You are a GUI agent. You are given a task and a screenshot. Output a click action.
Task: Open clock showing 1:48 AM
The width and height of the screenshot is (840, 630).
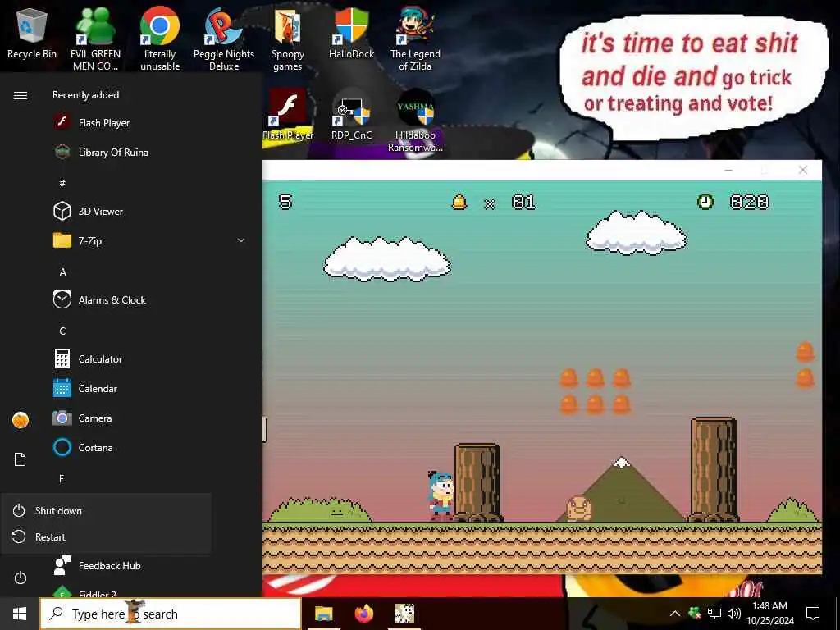click(770, 614)
